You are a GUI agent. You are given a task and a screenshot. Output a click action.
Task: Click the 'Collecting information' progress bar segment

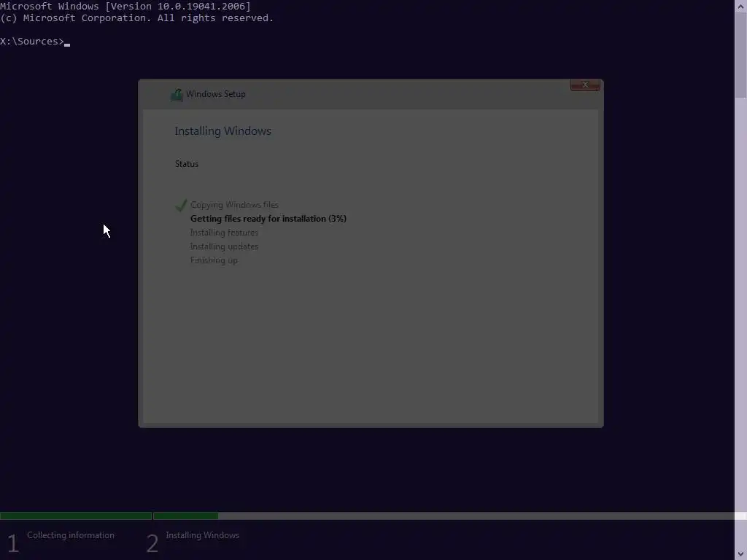pos(76,516)
